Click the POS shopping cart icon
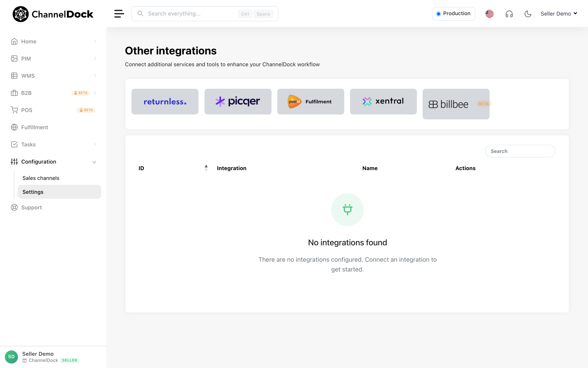 tap(14, 110)
